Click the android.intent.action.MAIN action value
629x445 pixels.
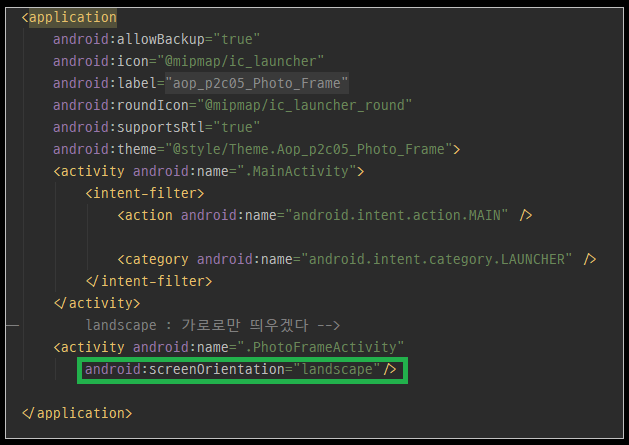(x=397, y=215)
